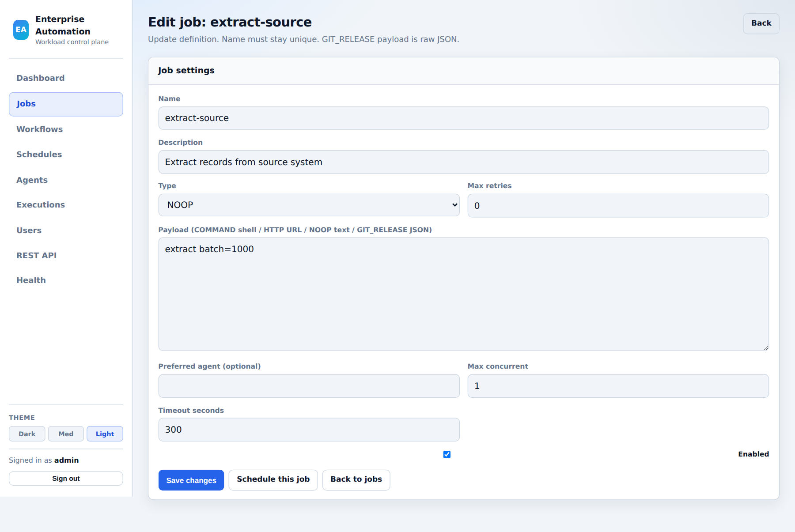Grab the Payload textarea resize handle

coord(766,348)
